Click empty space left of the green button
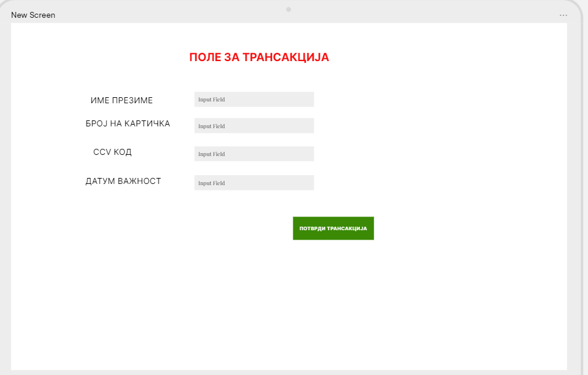This screenshot has width=588, height=375. pos(178,228)
